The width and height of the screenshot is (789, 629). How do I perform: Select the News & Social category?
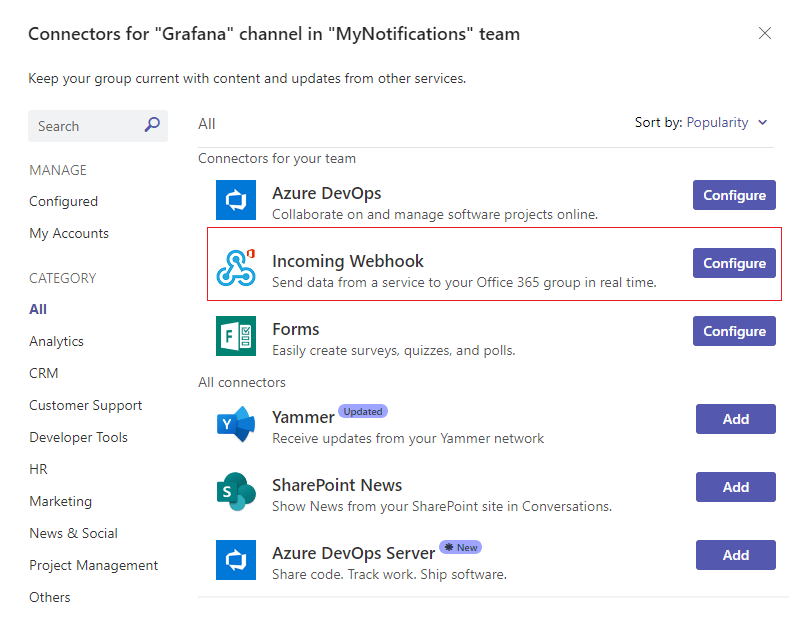click(73, 533)
